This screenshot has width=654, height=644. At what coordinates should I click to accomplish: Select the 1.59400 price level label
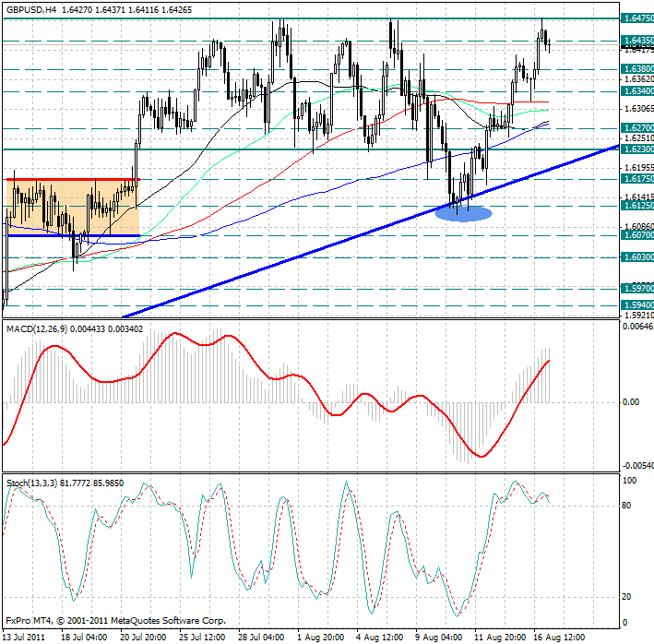(636, 304)
